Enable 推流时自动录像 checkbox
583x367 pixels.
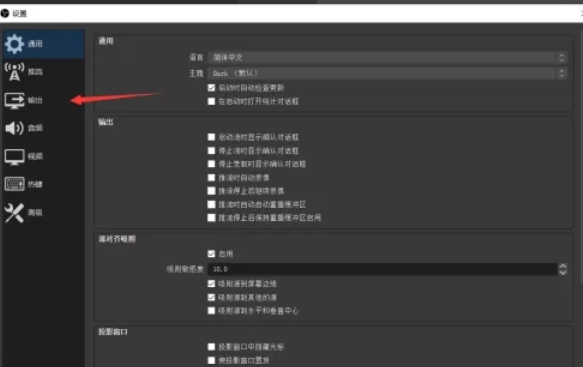tap(211, 177)
